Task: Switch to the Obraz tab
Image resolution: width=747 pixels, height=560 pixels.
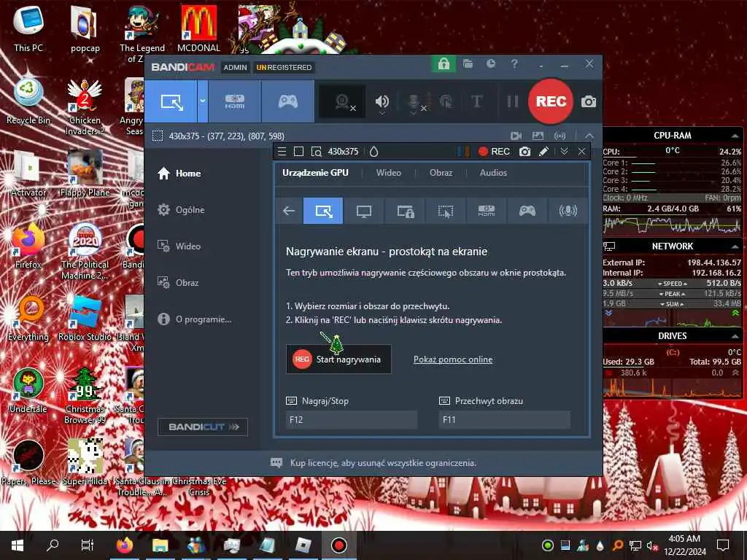Action: pos(441,173)
